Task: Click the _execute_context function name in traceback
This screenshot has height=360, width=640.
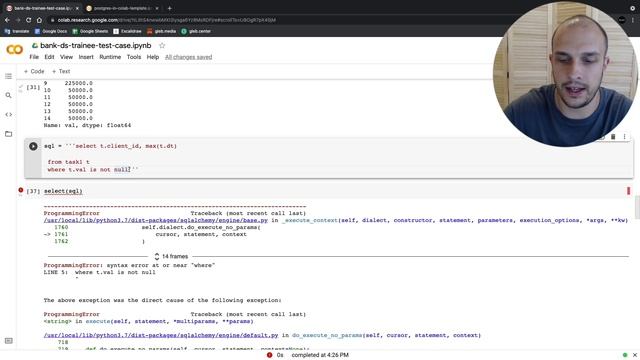Action: point(310,220)
